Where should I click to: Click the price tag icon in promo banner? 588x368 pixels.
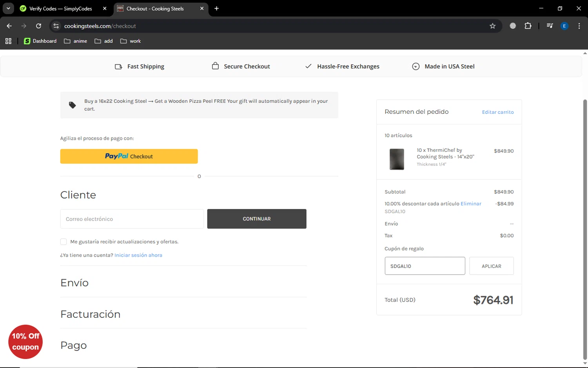[x=73, y=105]
